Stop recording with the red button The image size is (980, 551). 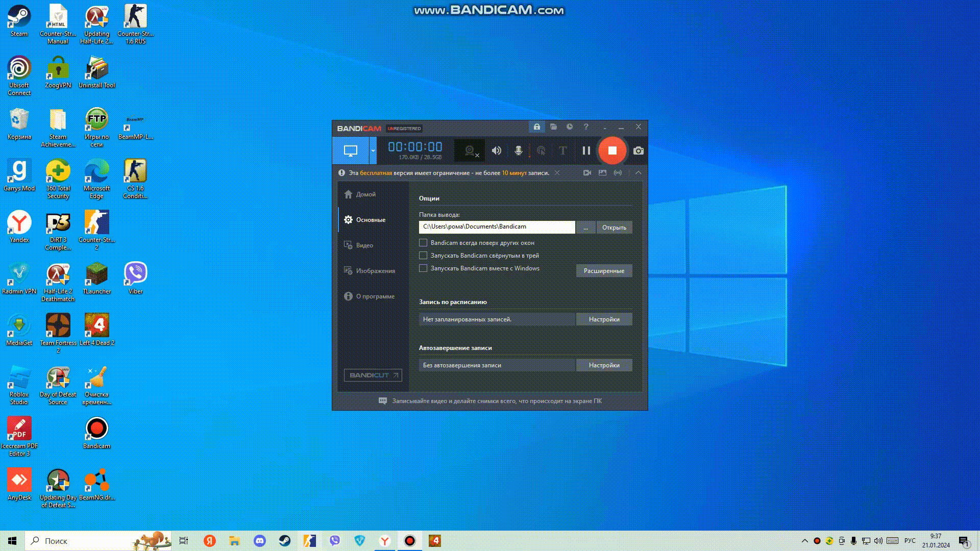pyautogui.click(x=612, y=151)
